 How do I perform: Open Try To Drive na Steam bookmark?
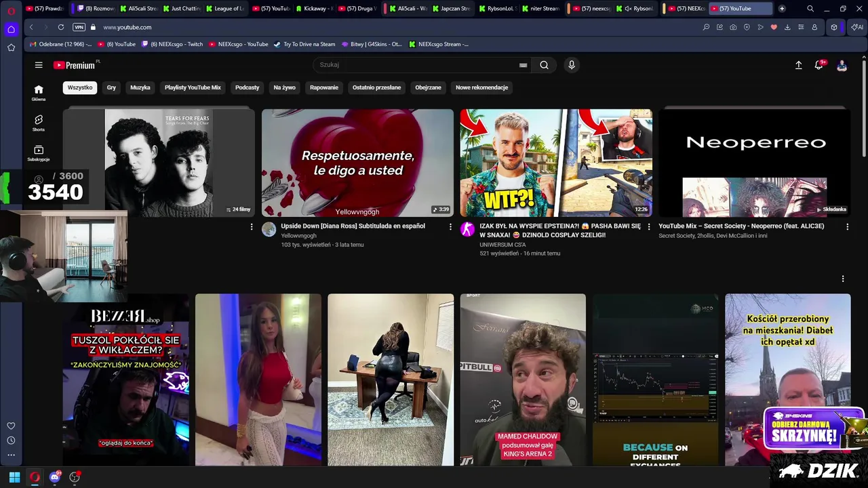(x=304, y=44)
